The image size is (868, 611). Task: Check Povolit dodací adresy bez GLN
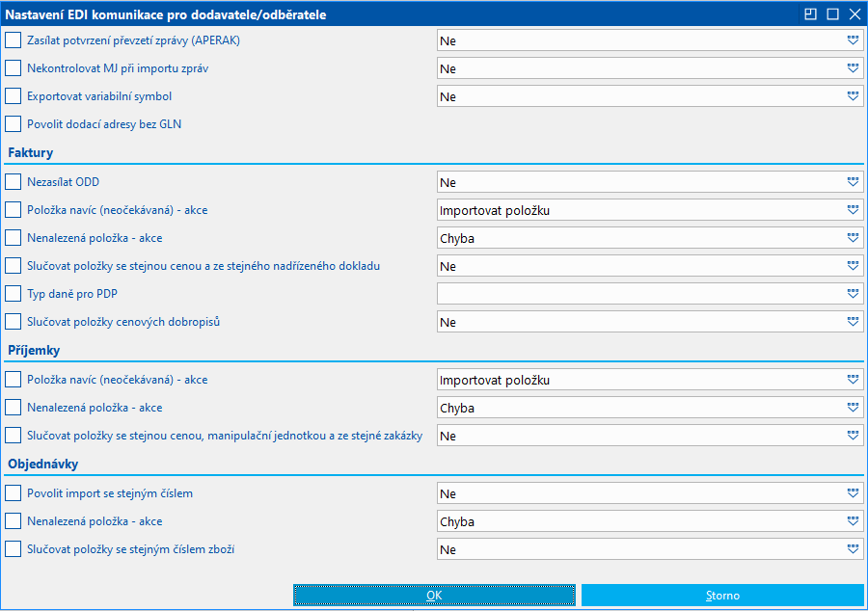tap(13, 123)
